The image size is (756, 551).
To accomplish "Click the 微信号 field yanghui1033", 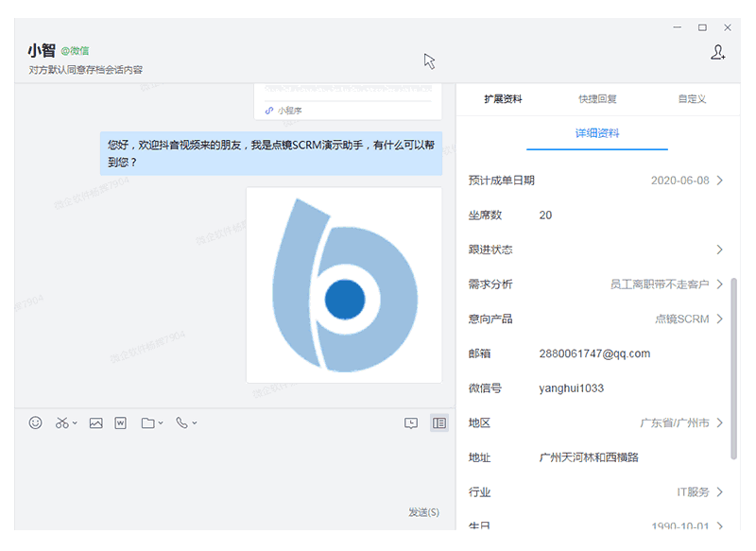I will coord(572,388).
